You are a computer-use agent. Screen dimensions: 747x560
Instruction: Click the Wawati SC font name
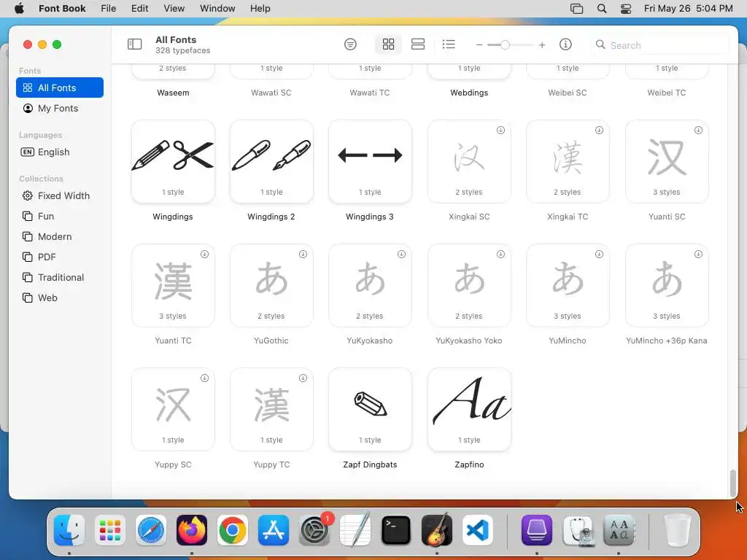pos(271,93)
